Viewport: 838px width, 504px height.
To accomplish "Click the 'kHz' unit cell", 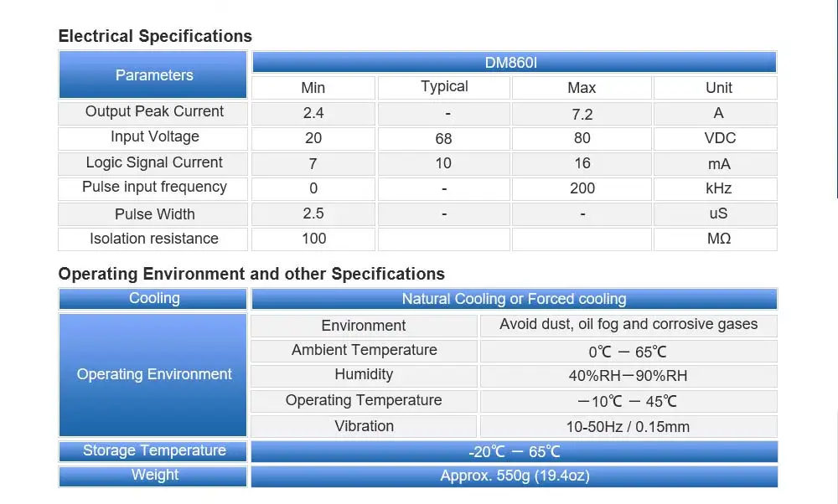I will (x=715, y=188).
